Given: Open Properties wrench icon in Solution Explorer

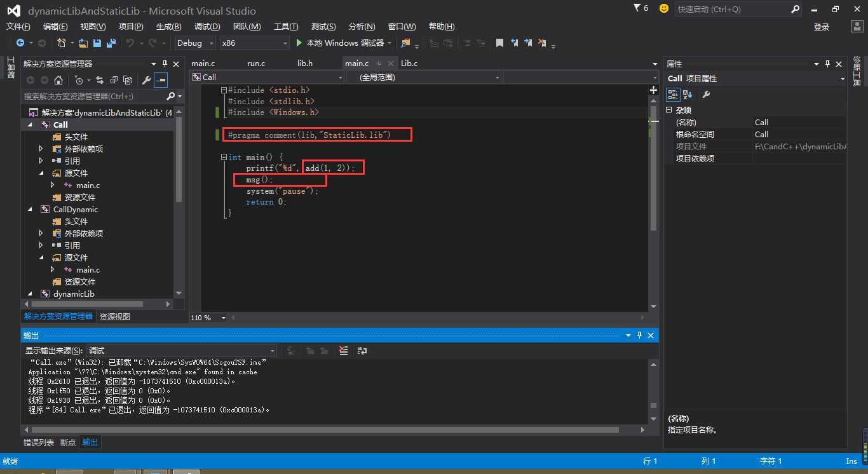Looking at the screenshot, I should 146,80.
